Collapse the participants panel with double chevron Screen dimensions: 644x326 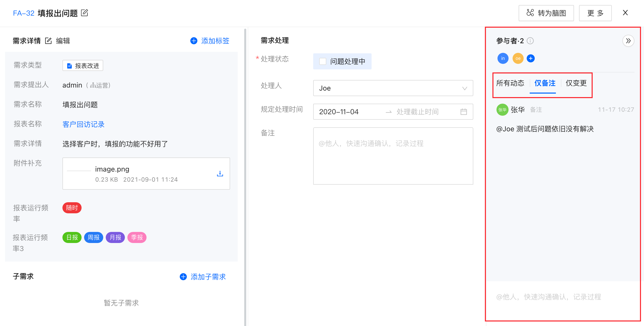(628, 41)
